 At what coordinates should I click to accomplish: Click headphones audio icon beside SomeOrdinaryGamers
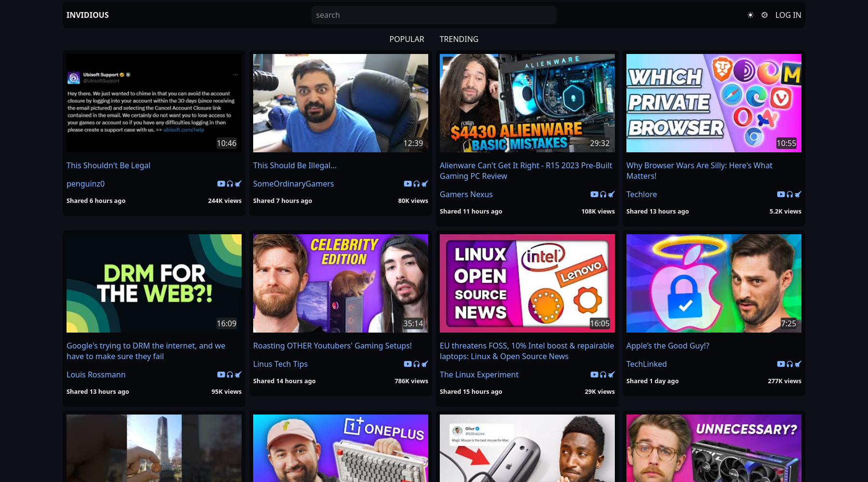pyautogui.click(x=417, y=184)
